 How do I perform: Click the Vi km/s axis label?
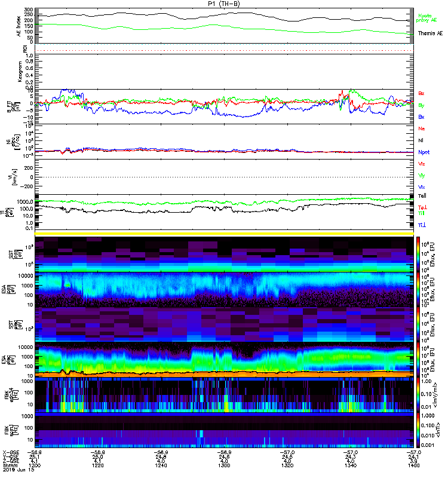click(x=13, y=177)
